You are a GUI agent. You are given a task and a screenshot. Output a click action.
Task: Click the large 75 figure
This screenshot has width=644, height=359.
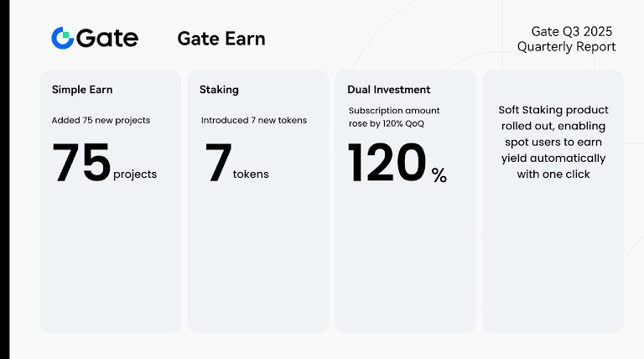click(x=81, y=163)
